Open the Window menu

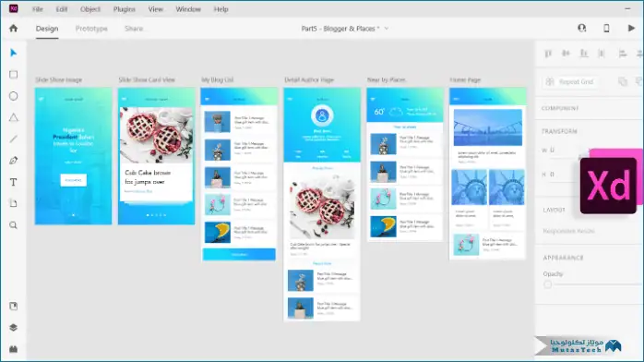[x=188, y=9]
